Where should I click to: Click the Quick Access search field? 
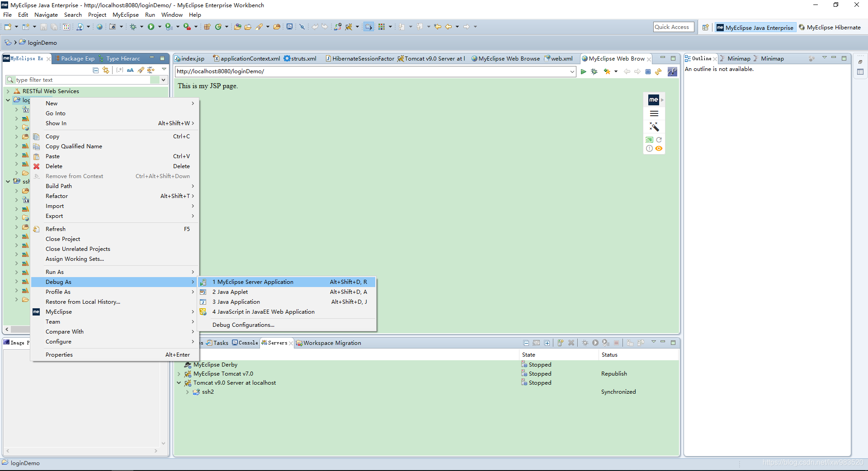pos(674,27)
